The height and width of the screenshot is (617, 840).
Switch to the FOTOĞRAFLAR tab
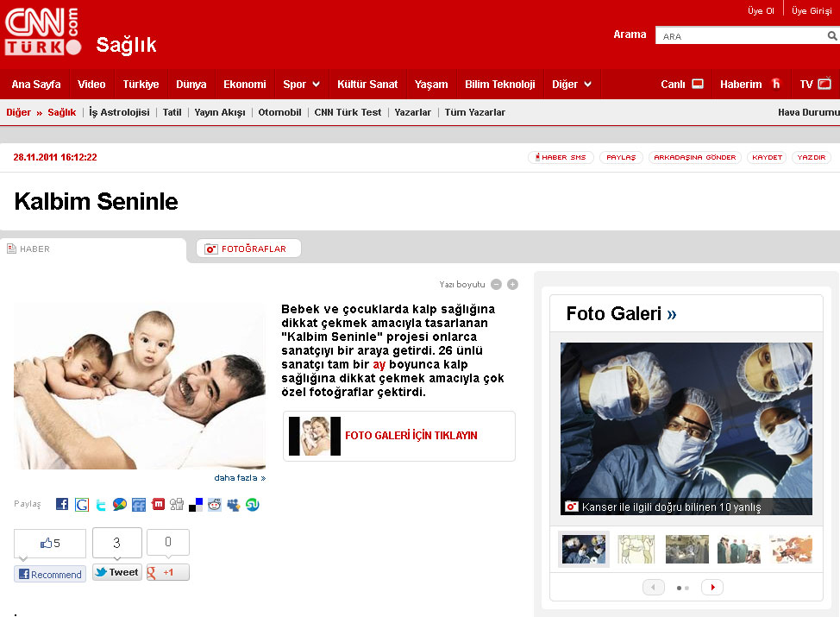pyautogui.click(x=248, y=249)
